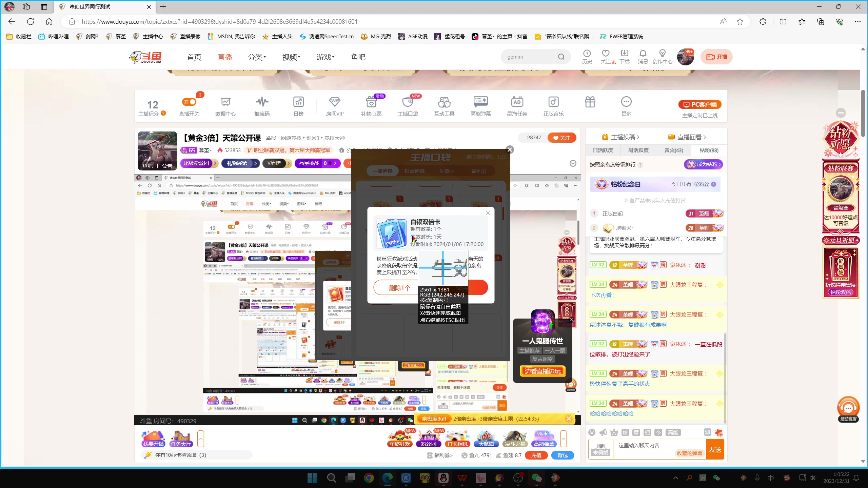Expand the 游戏 games dropdown
868x488 pixels.
click(x=325, y=57)
